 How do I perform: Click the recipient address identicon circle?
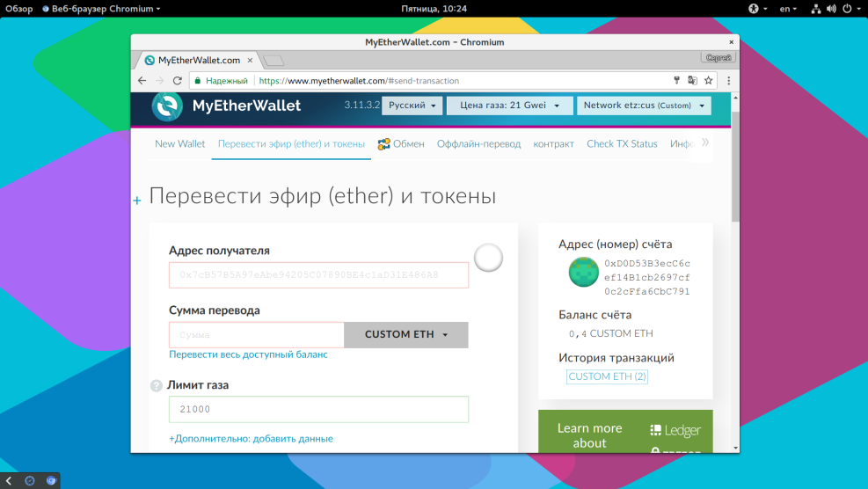point(488,258)
